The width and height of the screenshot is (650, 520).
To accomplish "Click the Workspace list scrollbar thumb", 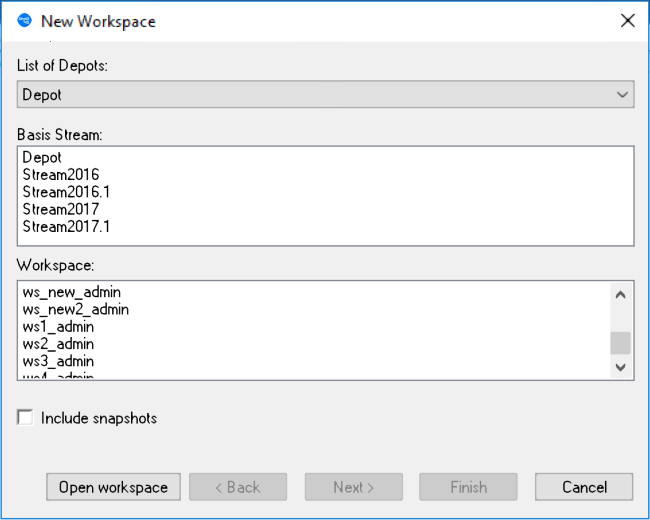I will pos(621,343).
